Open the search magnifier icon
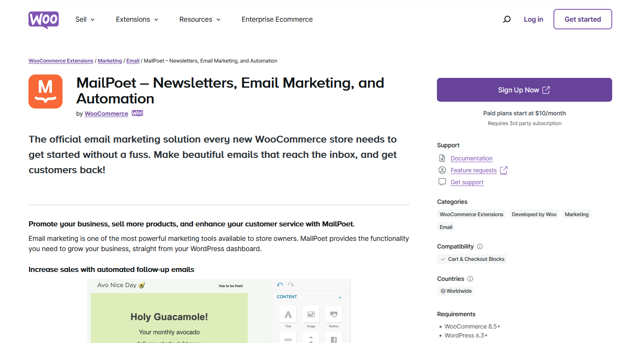Viewport: 644px width, 343px height. coord(507,19)
